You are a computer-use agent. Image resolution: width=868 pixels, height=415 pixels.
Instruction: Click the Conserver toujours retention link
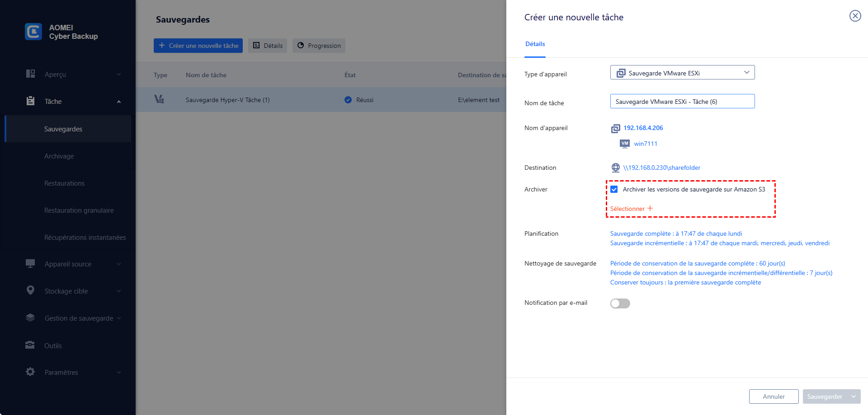(x=685, y=282)
